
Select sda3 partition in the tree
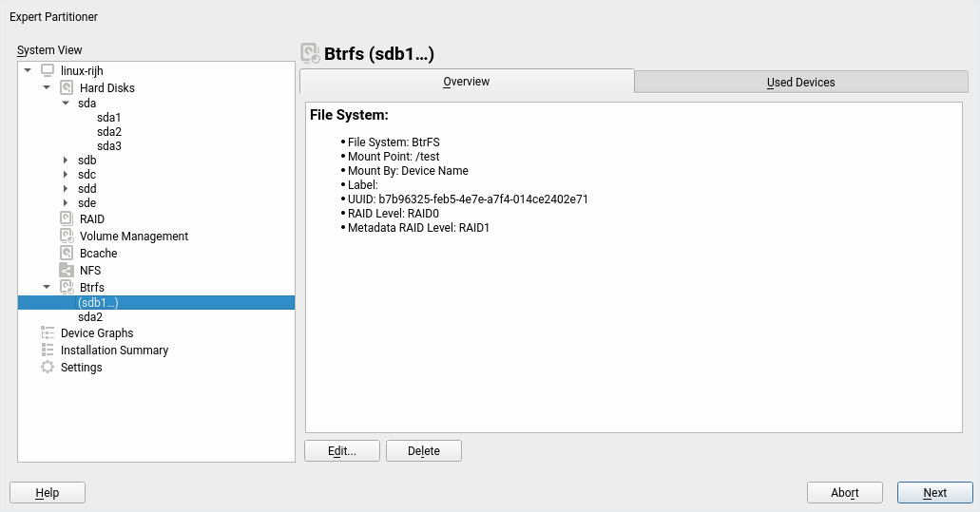point(108,146)
